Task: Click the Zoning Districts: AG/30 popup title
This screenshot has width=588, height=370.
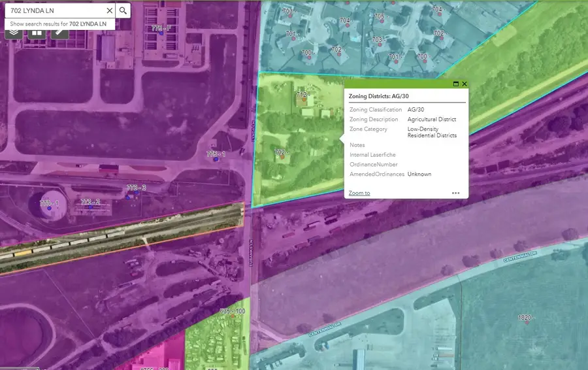Action: coord(379,96)
